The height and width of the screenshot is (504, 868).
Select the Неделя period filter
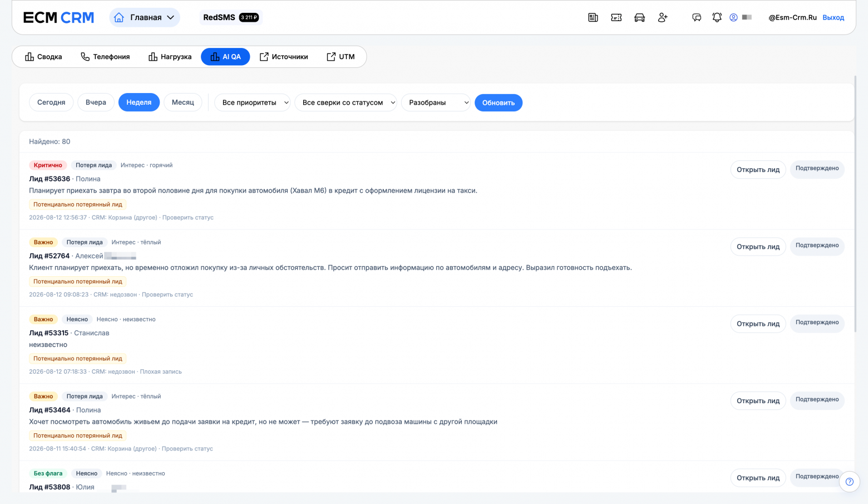[x=139, y=102]
